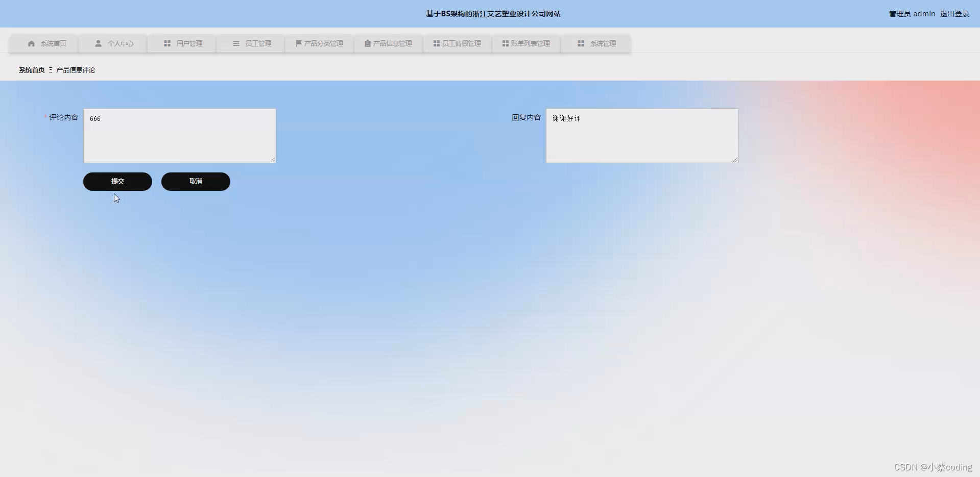Click the home icon beside 系统首页
This screenshot has width=980, height=477.
coord(31,43)
